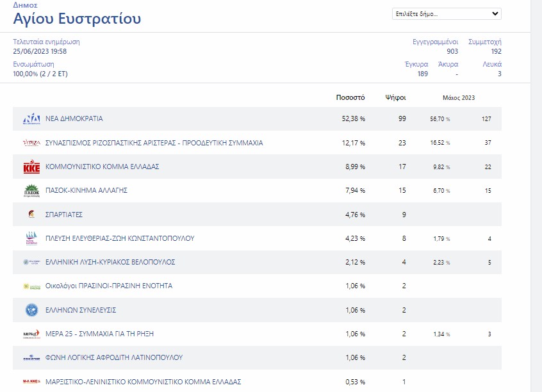Click the Άκυρα label

click(x=448, y=64)
